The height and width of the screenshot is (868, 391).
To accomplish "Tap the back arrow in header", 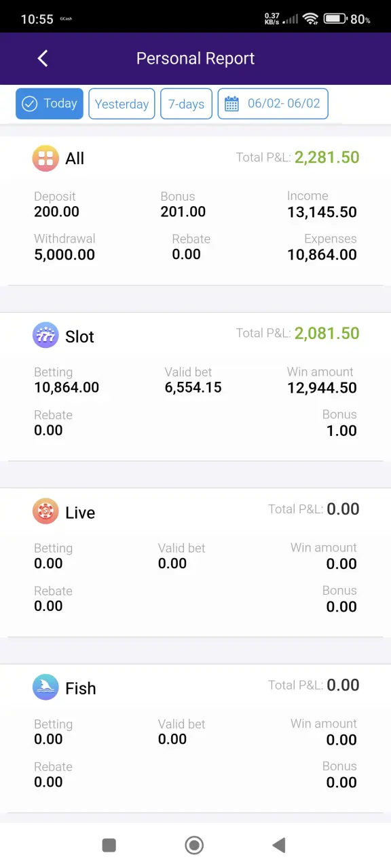I will tap(43, 58).
